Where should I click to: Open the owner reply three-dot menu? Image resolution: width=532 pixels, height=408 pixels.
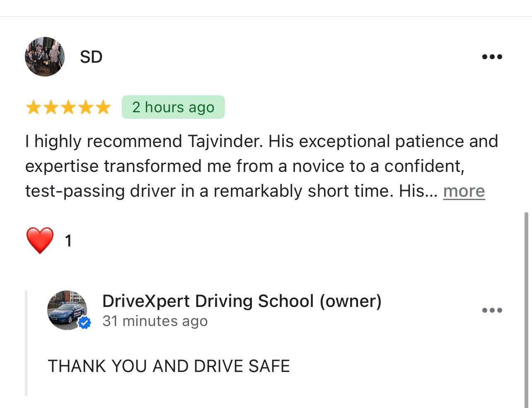point(492,310)
